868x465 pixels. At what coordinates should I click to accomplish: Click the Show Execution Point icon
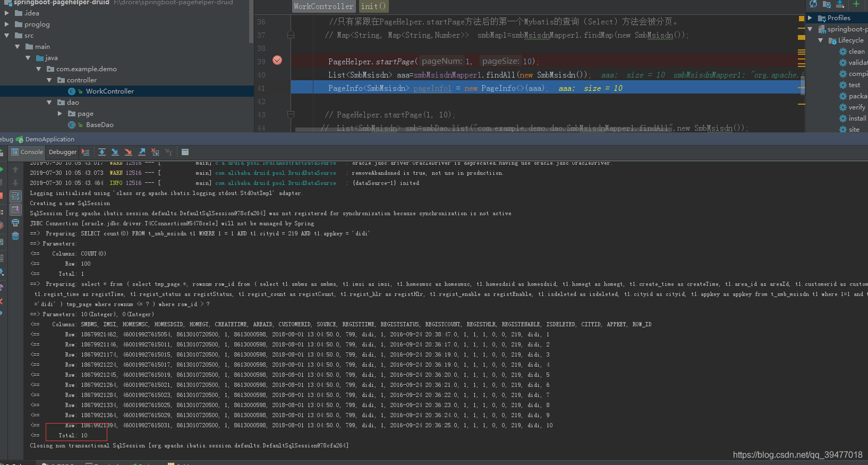(86, 152)
